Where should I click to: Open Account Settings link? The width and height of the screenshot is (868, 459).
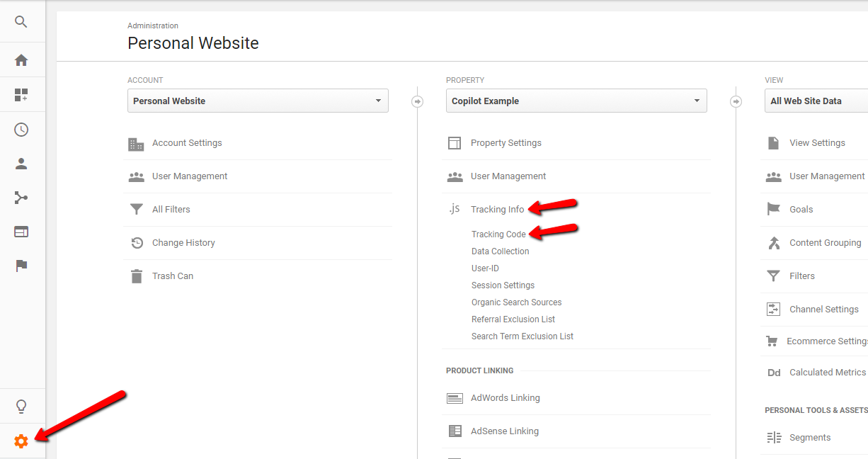[187, 143]
